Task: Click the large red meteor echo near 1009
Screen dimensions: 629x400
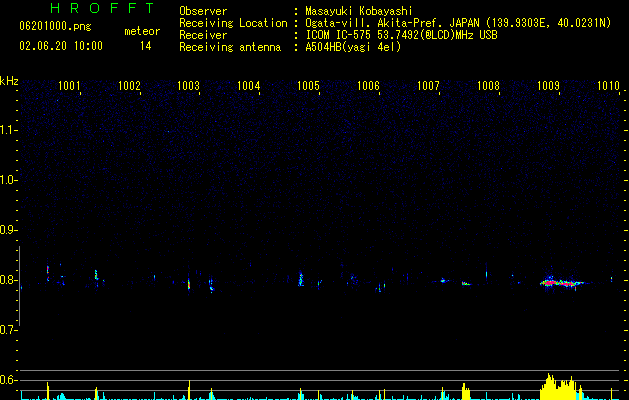Action: [x=562, y=283]
